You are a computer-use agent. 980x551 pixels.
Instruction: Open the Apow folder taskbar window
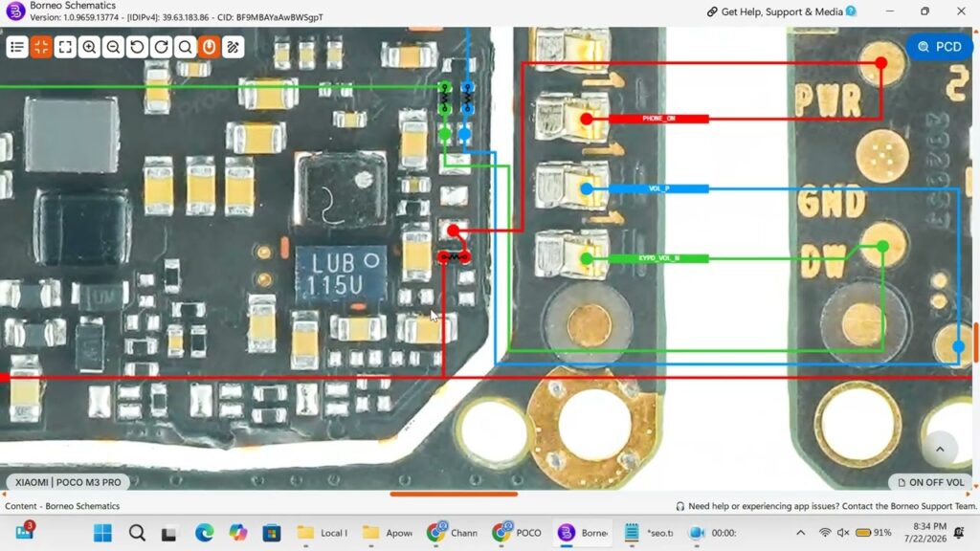389,533
